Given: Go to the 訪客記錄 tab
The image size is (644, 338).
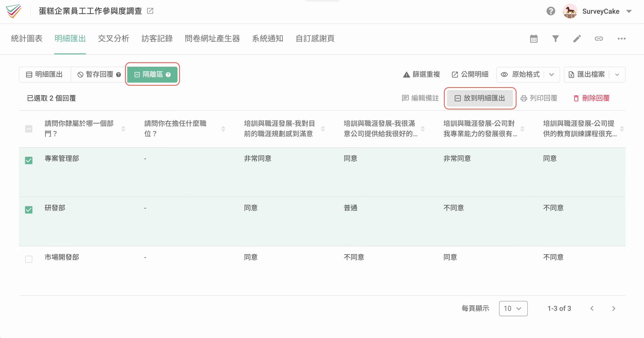Looking at the screenshot, I should (x=157, y=39).
